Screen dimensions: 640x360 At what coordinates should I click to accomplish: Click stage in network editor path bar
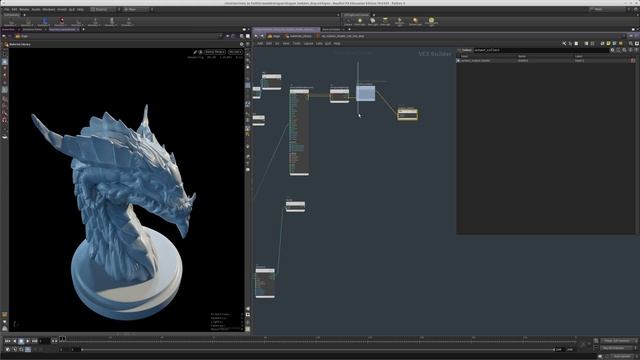point(274,36)
